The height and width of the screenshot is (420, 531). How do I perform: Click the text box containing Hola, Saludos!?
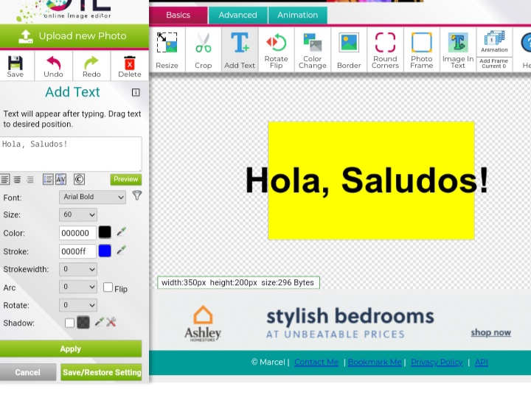71,153
